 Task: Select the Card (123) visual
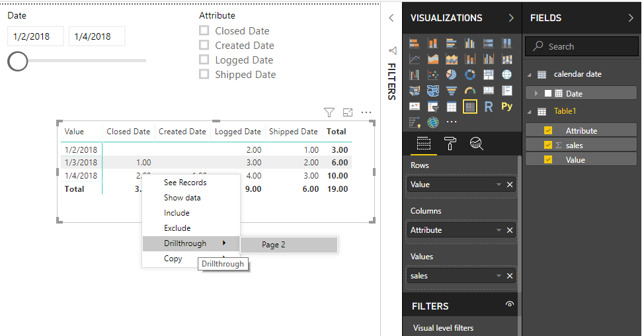489,91
